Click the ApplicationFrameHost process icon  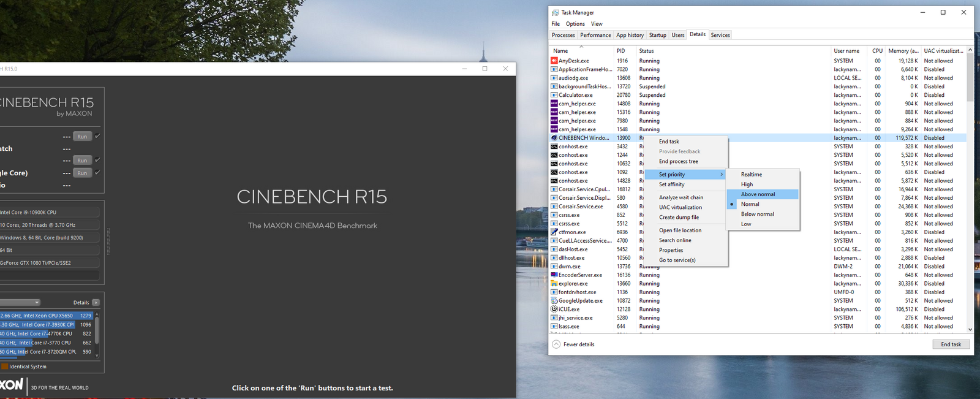pyautogui.click(x=554, y=69)
